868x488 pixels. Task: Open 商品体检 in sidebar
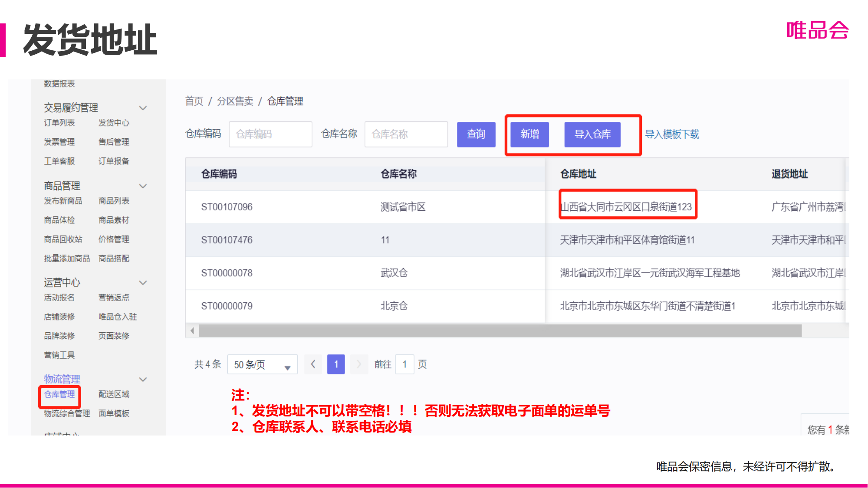(x=59, y=220)
